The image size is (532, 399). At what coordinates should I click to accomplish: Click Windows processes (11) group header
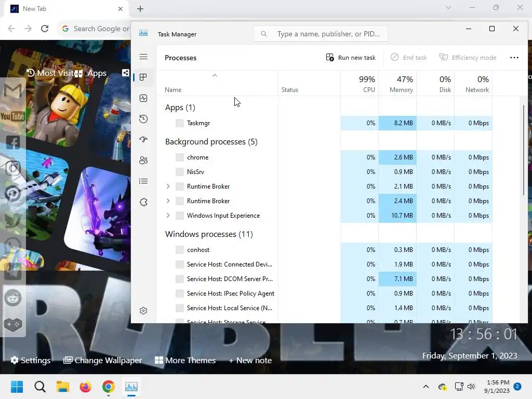coord(209,234)
